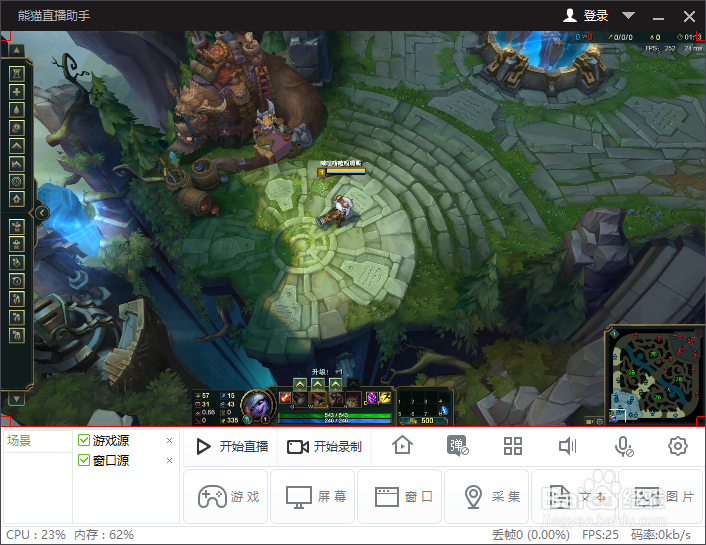Toggle the microphone icon
Viewport: 706px width, 545px height.
pos(624,446)
